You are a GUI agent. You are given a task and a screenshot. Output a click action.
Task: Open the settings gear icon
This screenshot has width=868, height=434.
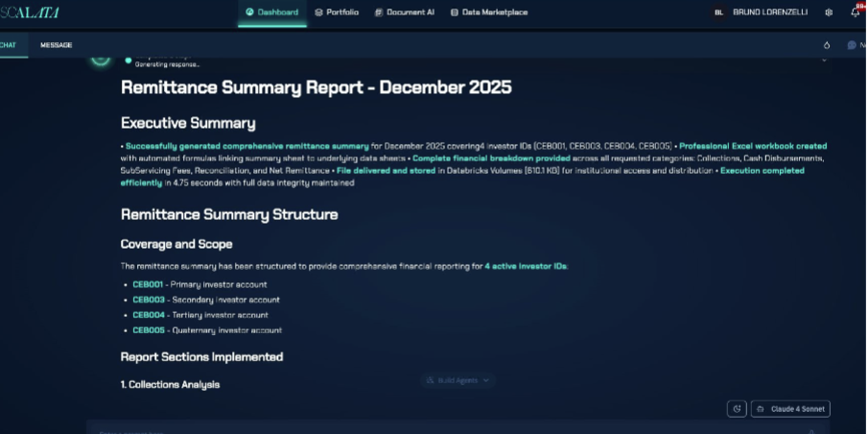coord(829,12)
